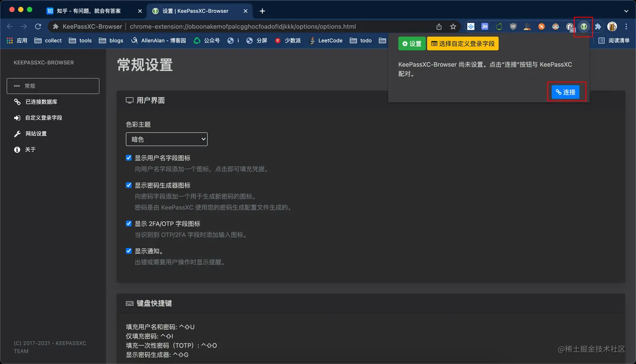Click the extension puzzle icon in address bar
The image size is (636, 364).
pyautogui.click(x=56, y=26)
